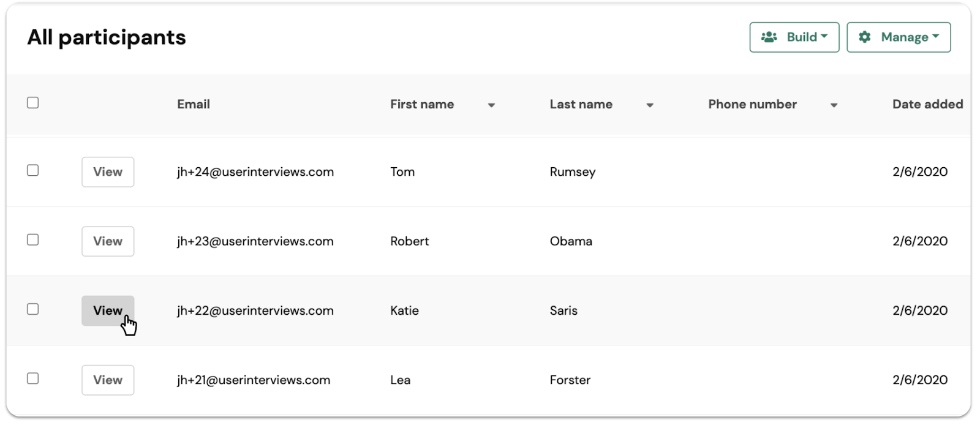The width and height of the screenshot is (980, 425).
Task: Click the last name Saris
Action: click(563, 310)
